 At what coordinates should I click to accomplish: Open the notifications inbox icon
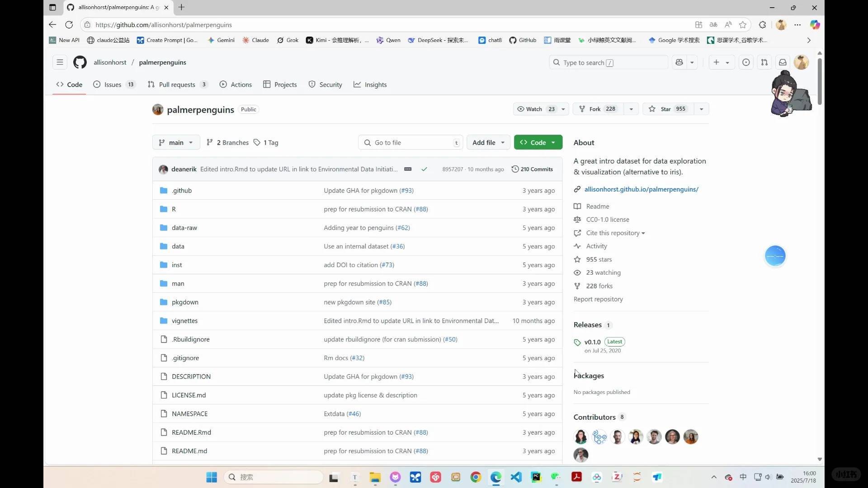coord(783,62)
